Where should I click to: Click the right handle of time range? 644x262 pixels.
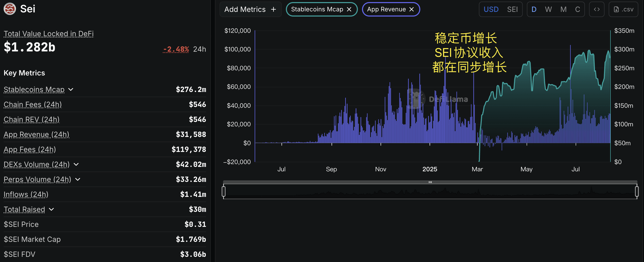(637, 191)
